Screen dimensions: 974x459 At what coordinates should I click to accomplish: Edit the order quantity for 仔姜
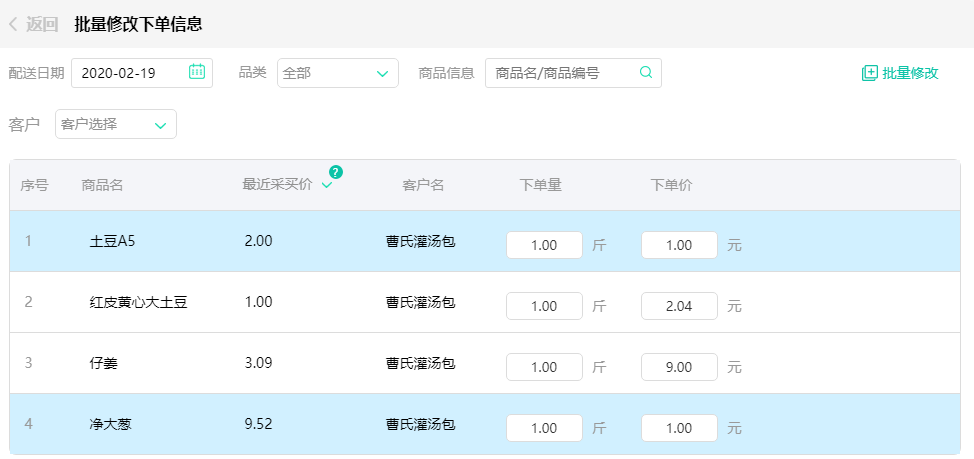click(544, 366)
